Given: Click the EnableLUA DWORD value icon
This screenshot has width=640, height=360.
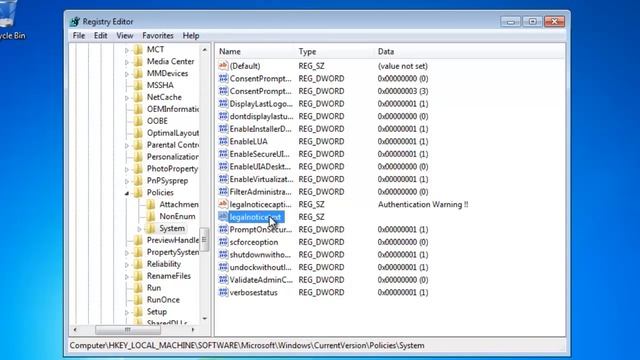Looking at the screenshot, I should (x=223, y=141).
